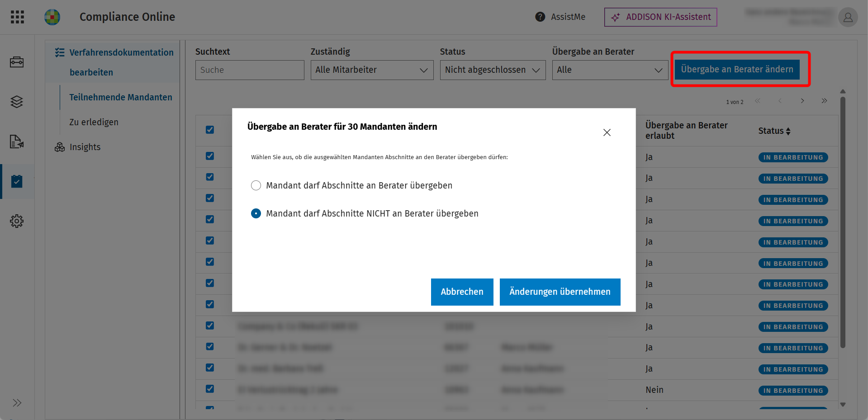This screenshot has height=420, width=868.
Task: Open the document edit sidebar icon
Action: [x=17, y=142]
